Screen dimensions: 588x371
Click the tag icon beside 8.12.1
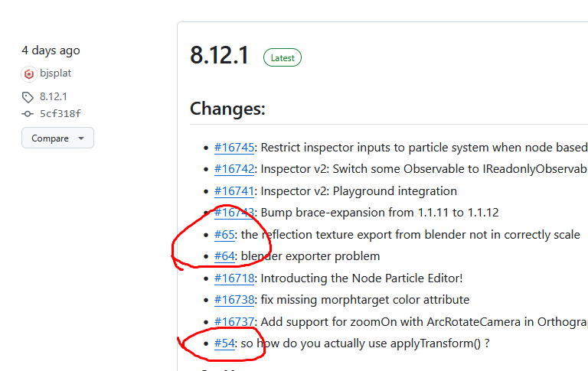[28, 97]
